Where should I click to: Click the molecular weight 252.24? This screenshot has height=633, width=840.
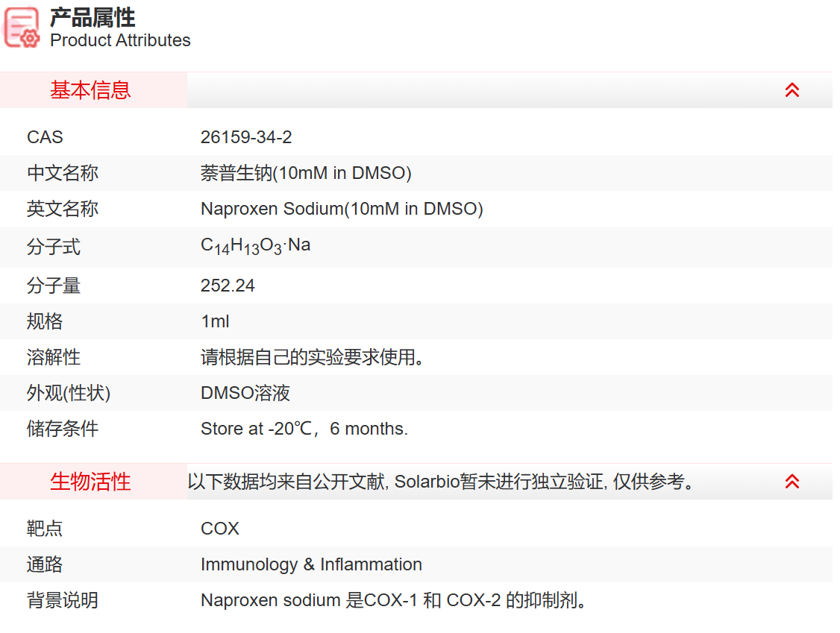pos(228,286)
